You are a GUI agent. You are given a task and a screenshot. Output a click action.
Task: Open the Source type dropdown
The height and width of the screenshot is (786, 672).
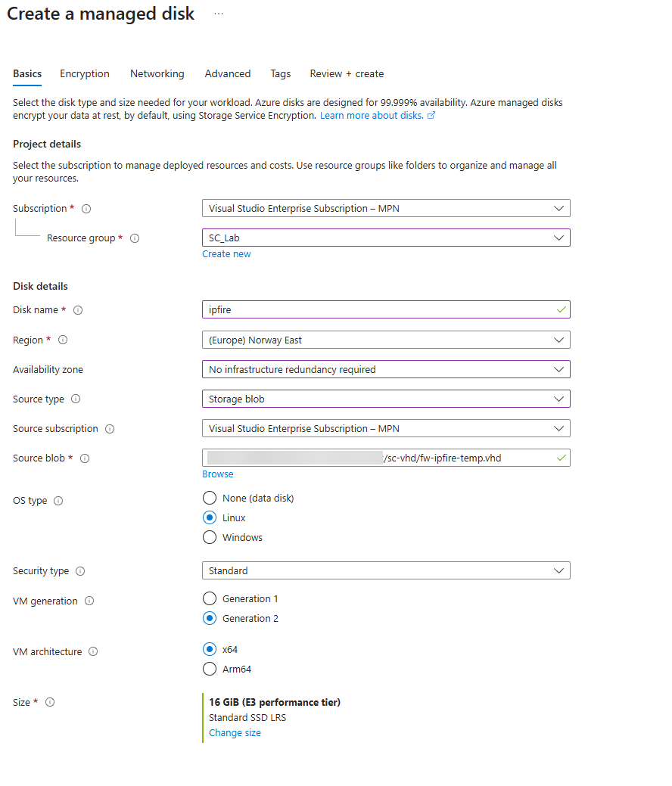tap(386, 399)
